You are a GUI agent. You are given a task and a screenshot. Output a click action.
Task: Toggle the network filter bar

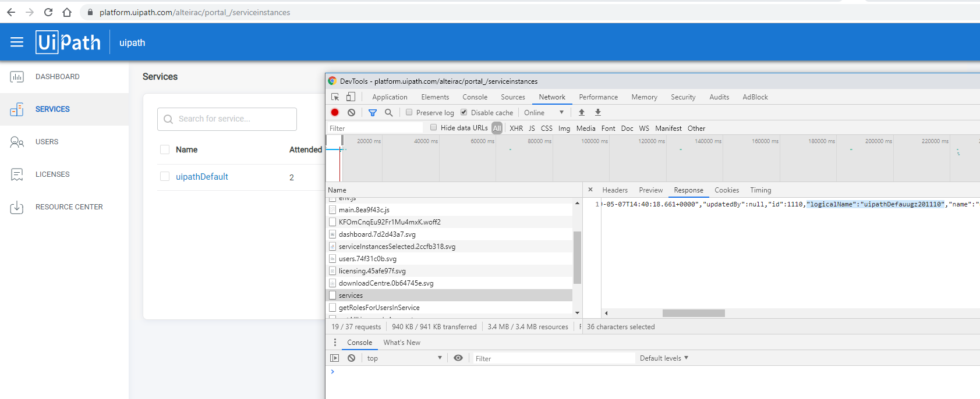(373, 113)
